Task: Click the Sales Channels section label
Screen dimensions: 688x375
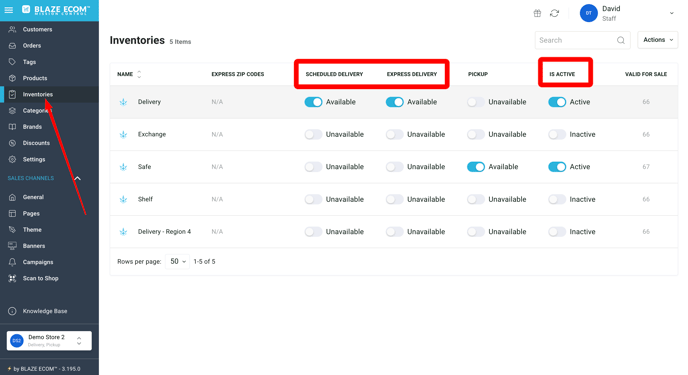Action: point(31,179)
